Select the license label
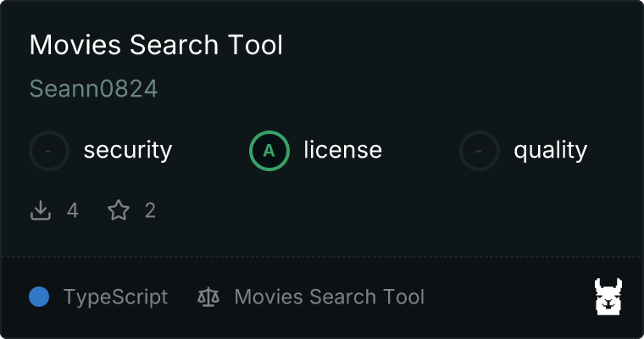Viewport: 644px width, 339px height. (342, 151)
